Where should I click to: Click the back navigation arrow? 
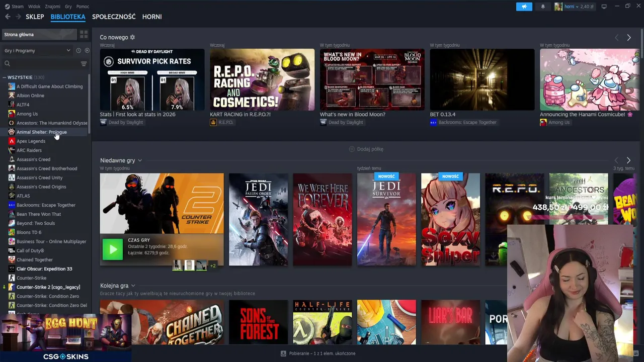[x=8, y=17]
